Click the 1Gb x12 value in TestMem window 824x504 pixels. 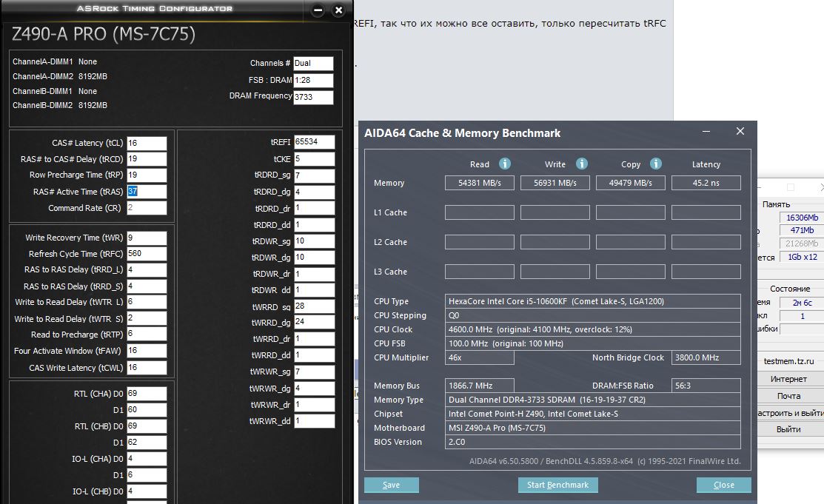[x=801, y=257]
